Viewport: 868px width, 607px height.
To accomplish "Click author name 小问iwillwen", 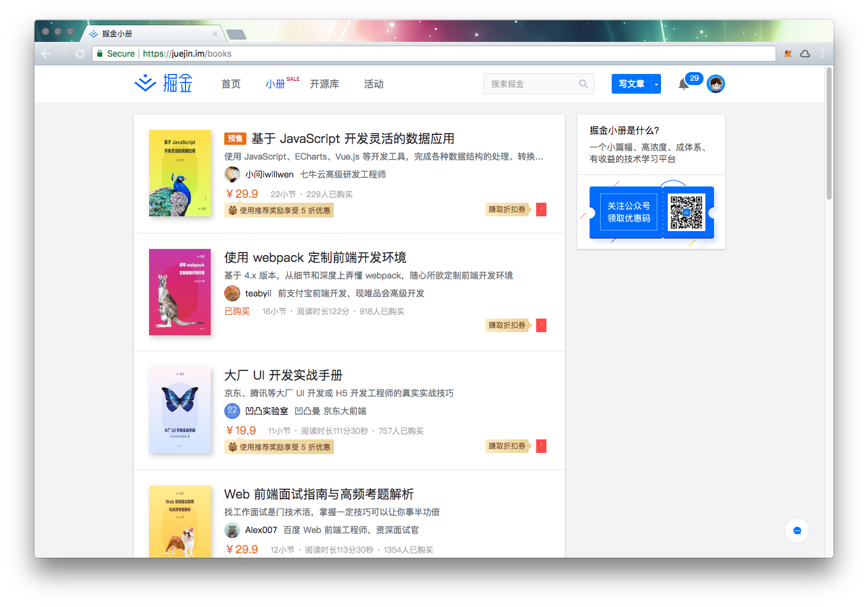I will [269, 174].
